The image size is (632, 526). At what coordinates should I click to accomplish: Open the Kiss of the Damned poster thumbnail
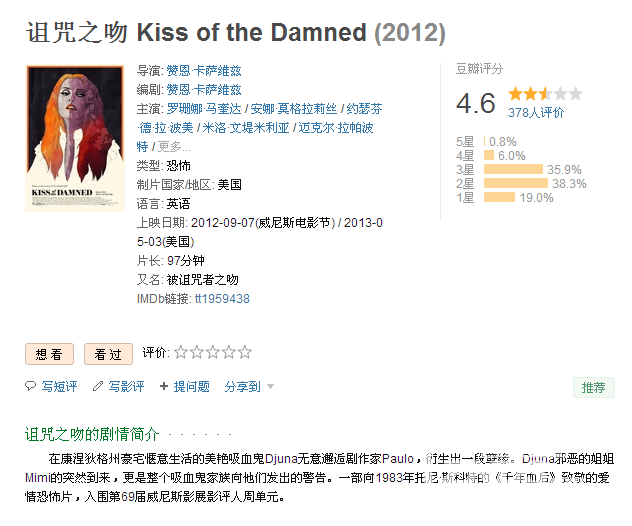click(75, 138)
